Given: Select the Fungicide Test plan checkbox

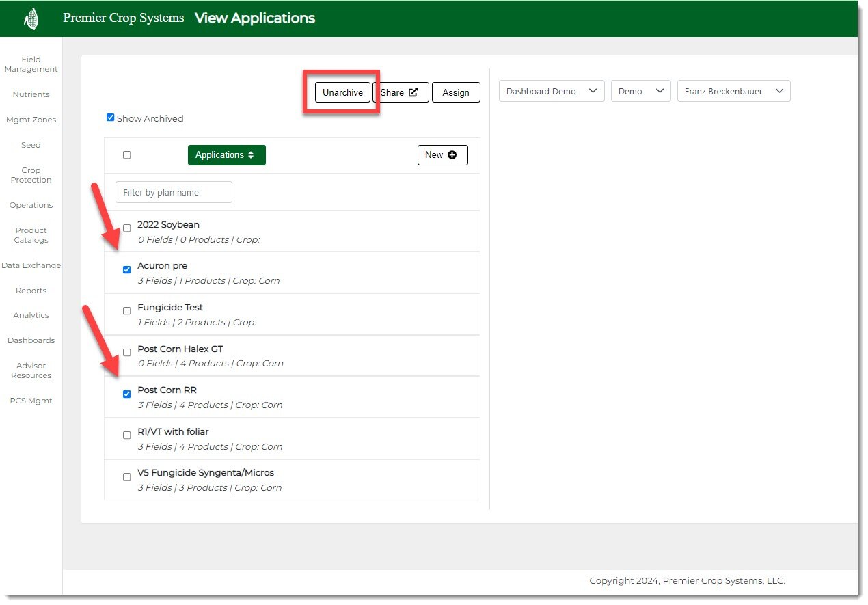Looking at the screenshot, I should pos(126,311).
